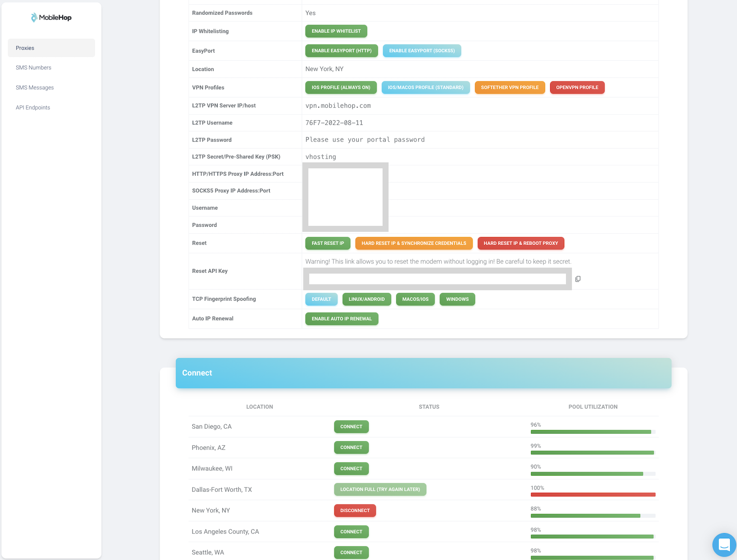Image resolution: width=737 pixels, height=560 pixels.
Task: Click the vpn.mobilehop.com host value
Action: pos(338,106)
